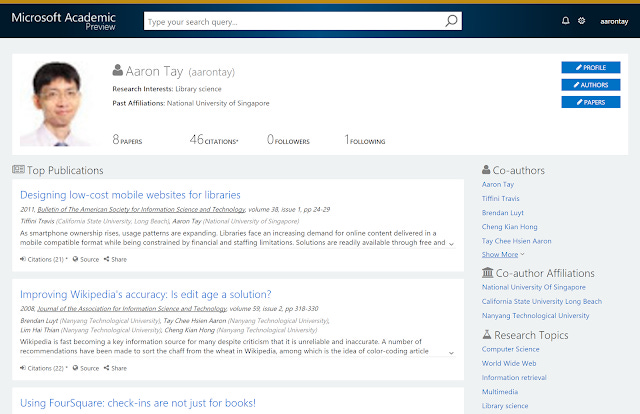Expand the abstract of Wikipedia accuracy paper
The height and width of the screenshot is (414, 640).
click(x=451, y=353)
